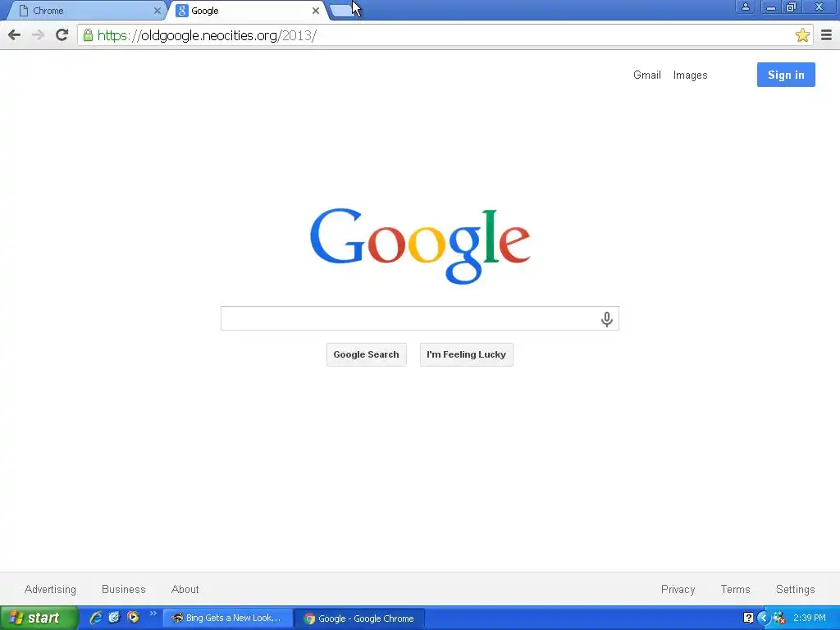Close the Google tab
The image size is (840, 630).
pyautogui.click(x=316, y=11)
